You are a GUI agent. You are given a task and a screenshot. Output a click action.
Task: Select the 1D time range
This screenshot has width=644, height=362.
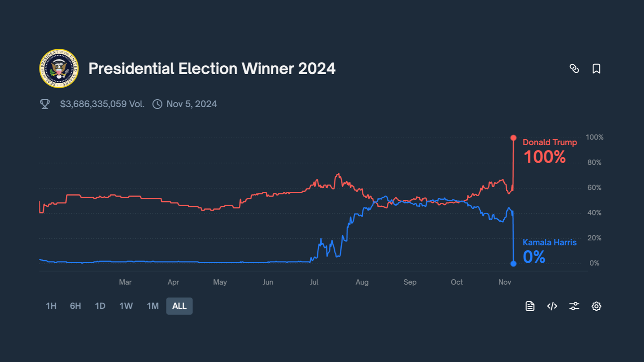coord(100,306)
